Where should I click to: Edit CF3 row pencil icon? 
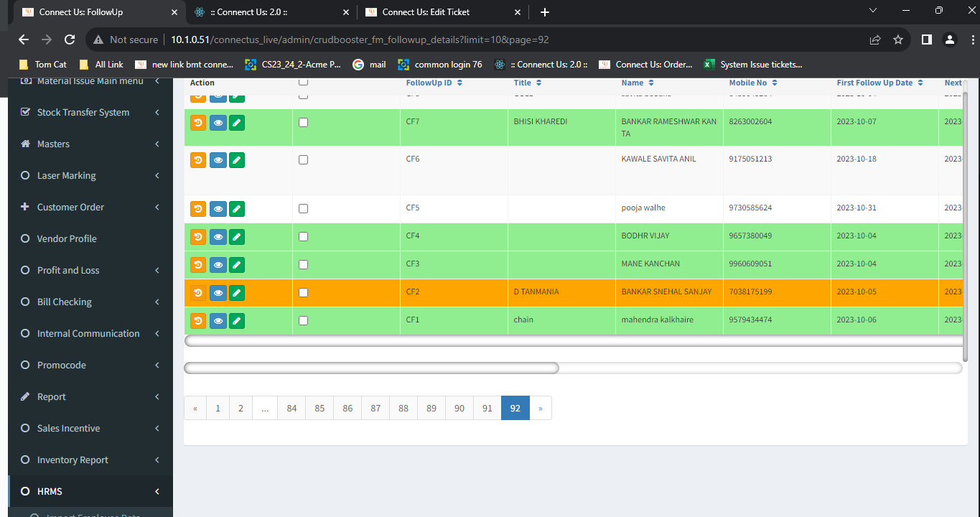237,265
